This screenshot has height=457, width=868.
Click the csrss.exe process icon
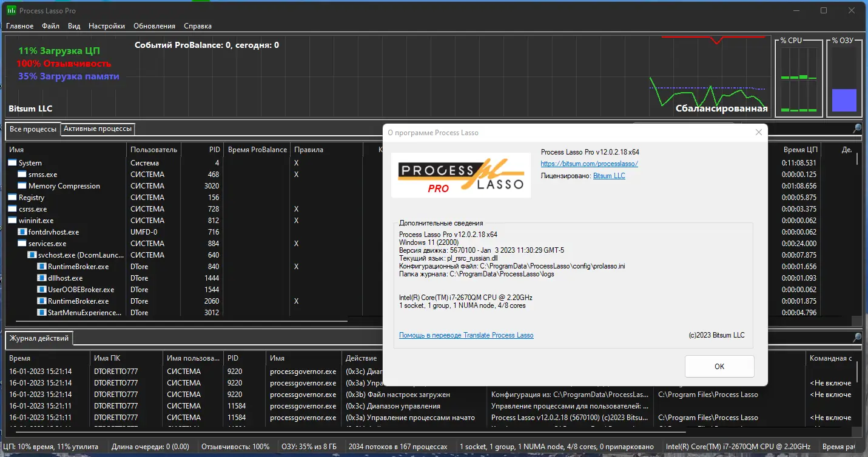[13, 209]
